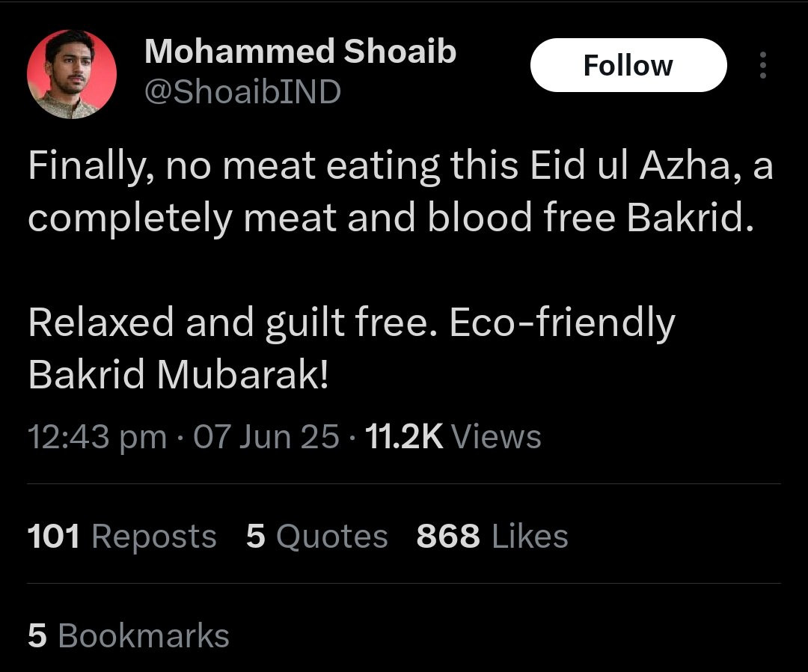Click the word 'Views' beside 11.2K

(x=496, y=437)
